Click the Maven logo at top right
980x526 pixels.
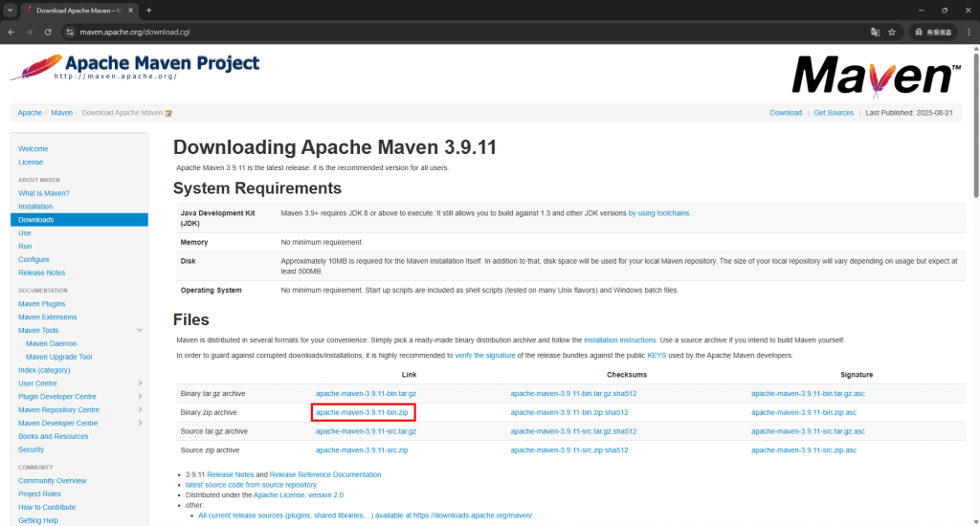pyautogui.click(x=876, y=76)
